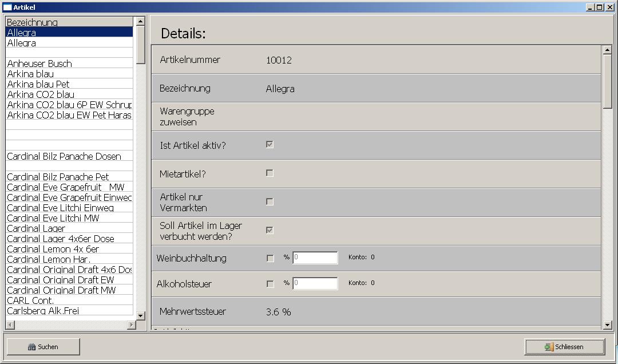Click the article list scroll down arrow
This screenshot has height=364, width=618.
point(140,315)
